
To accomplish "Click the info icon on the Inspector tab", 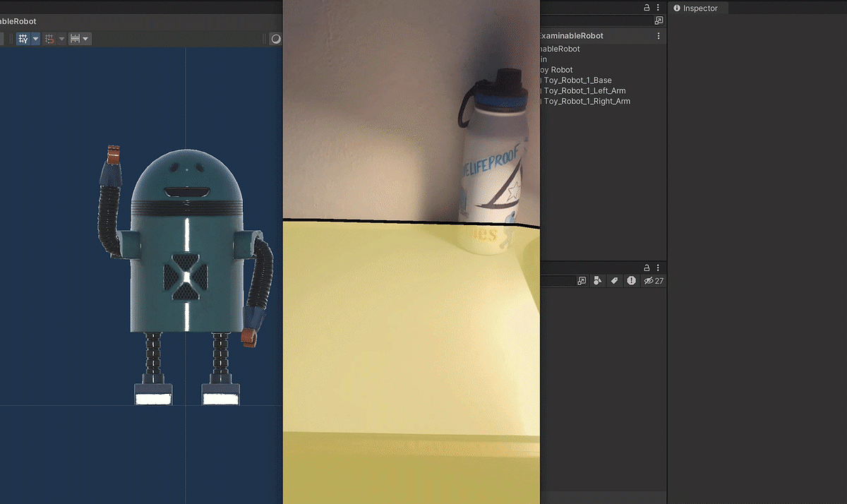I will point(678,8).
